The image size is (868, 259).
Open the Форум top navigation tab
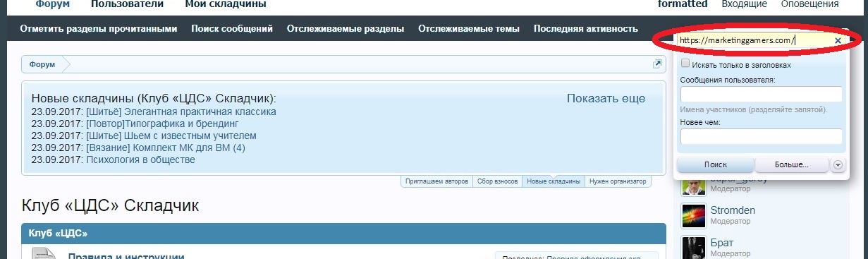(x=52, y=4)
